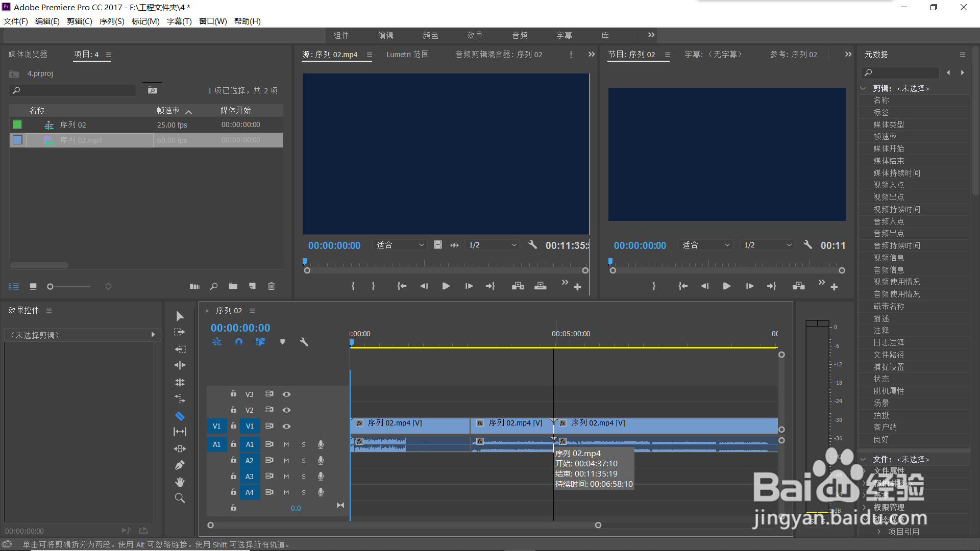Open program monitor resolution 1/2 dropdown
Image resolution: width=980 pixels, height=551 pixels.
(x=768, y=245)
